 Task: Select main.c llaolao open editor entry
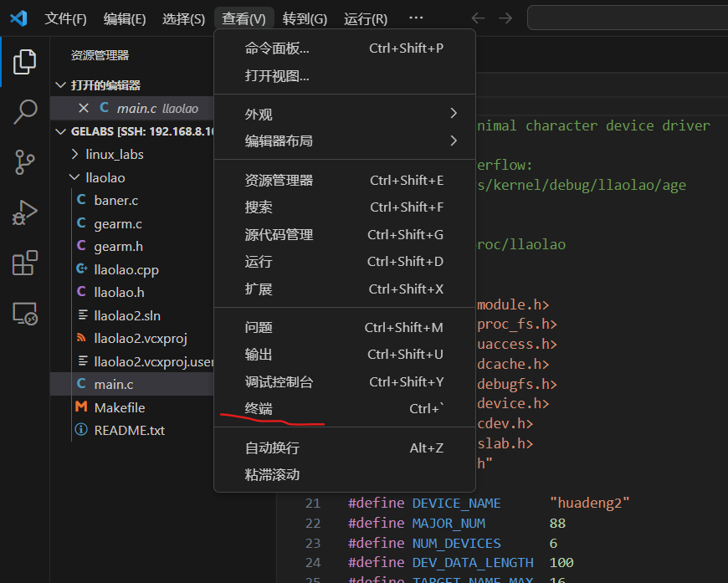[132, 108]
